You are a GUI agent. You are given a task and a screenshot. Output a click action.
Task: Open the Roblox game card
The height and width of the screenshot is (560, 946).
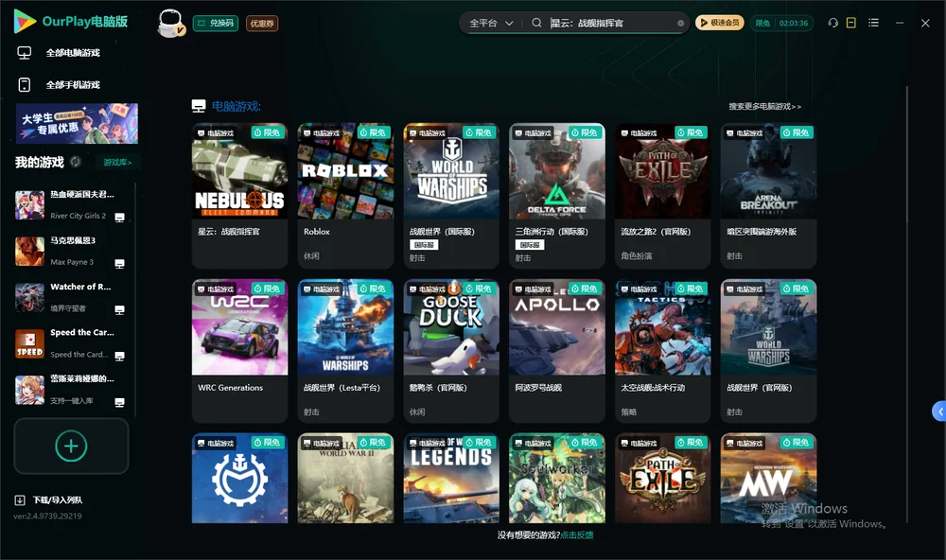pos(345,196)
